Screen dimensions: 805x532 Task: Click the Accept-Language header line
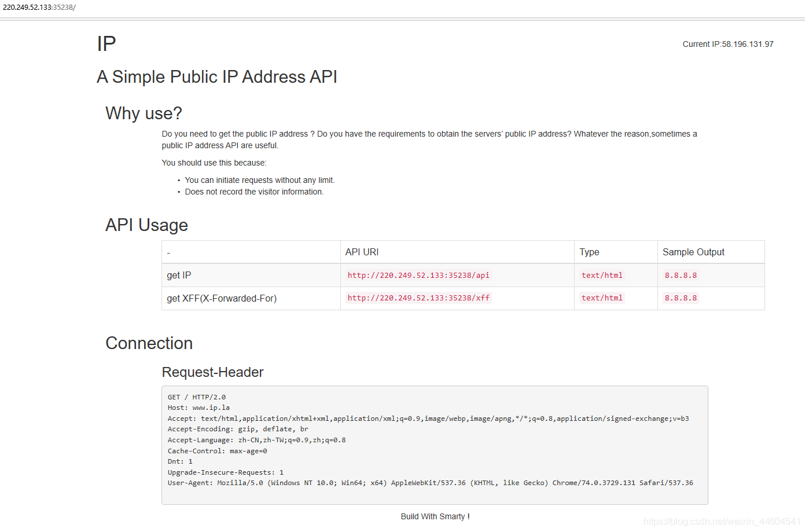[256, 440]
